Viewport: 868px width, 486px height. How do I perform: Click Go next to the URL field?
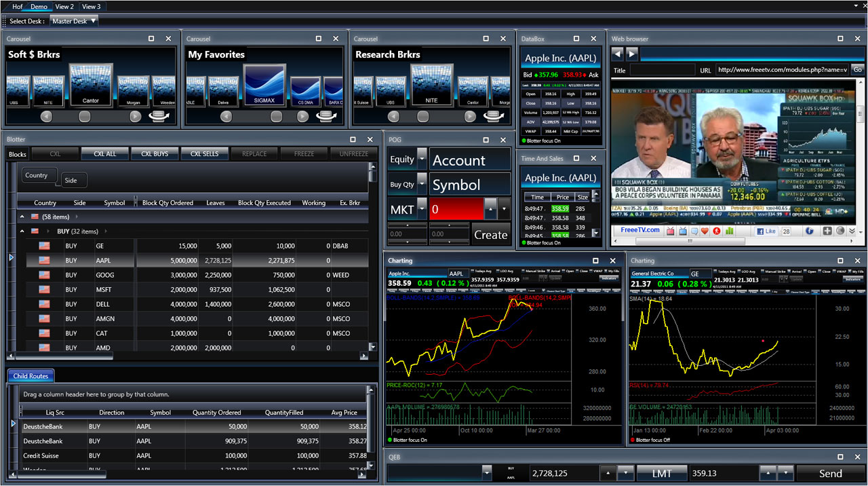(x=858, y=69)
